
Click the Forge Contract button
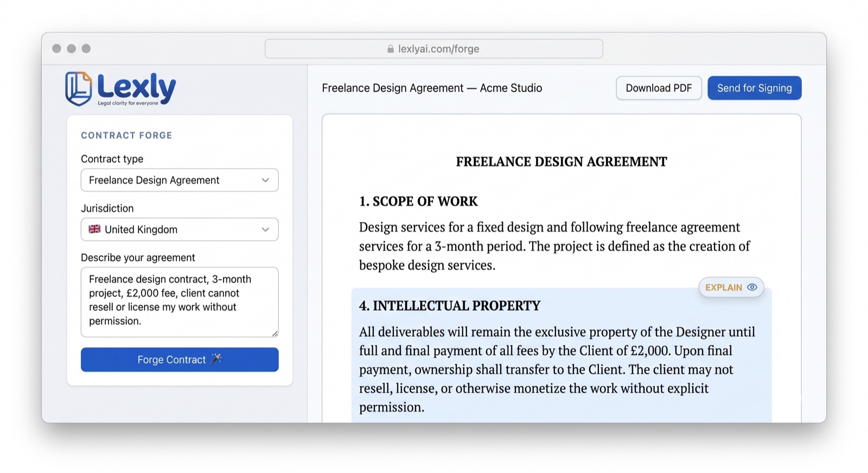tap(180, 360)
